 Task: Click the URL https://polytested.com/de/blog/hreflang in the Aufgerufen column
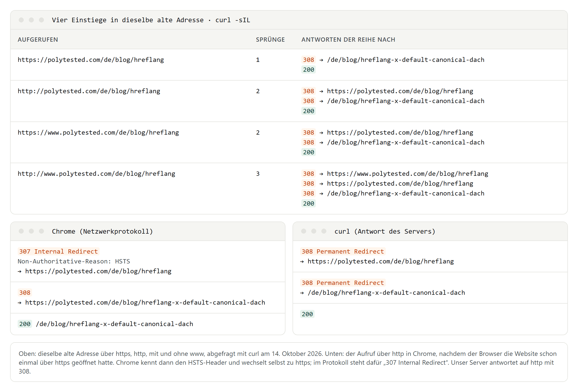coord(91,60)
